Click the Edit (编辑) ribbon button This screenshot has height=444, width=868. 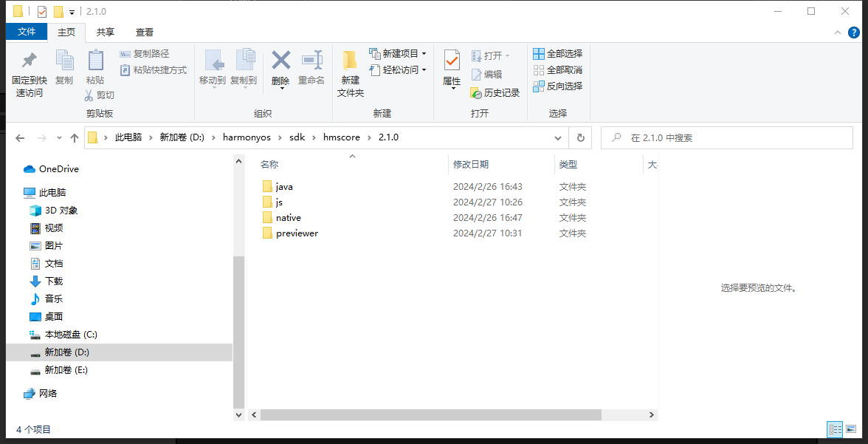486,75
